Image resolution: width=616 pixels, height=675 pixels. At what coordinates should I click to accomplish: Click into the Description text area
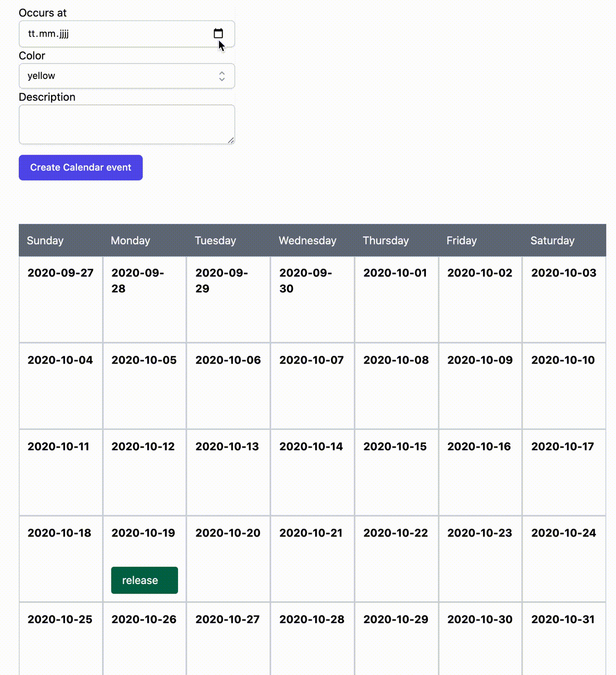point(127,125)
